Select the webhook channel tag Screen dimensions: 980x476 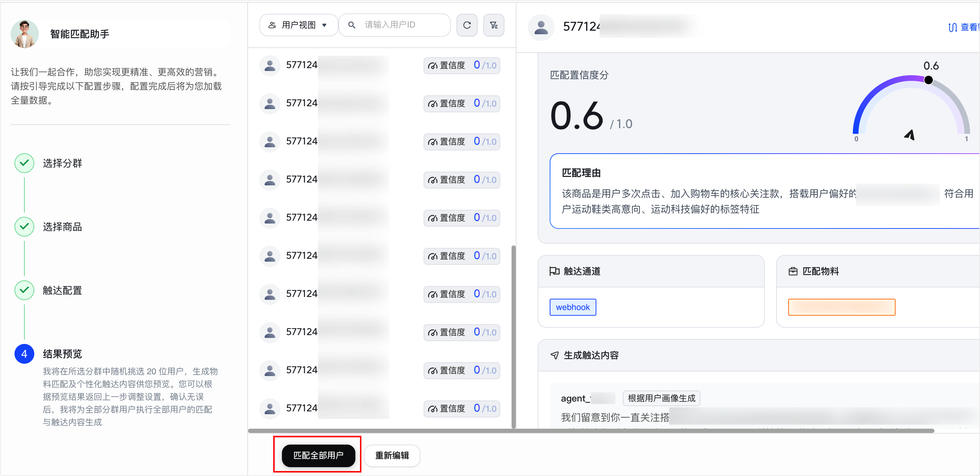(x=573, y=307)
